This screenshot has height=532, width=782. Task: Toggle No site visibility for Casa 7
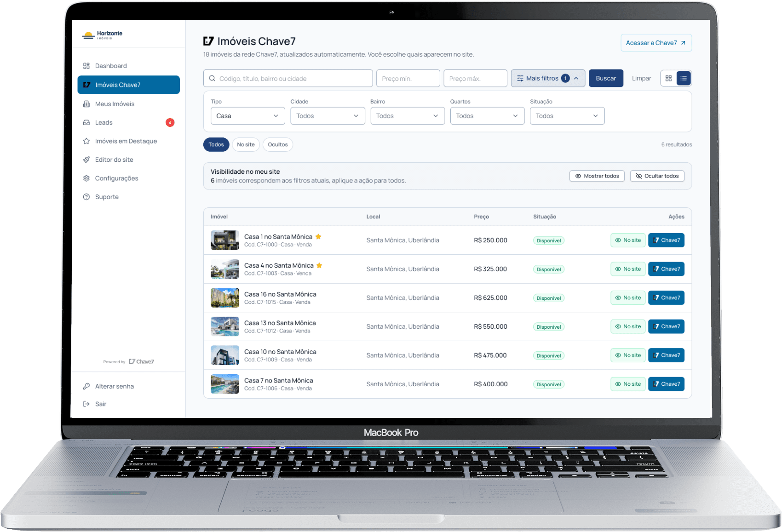pyautogui.click(x=628, y=384)
